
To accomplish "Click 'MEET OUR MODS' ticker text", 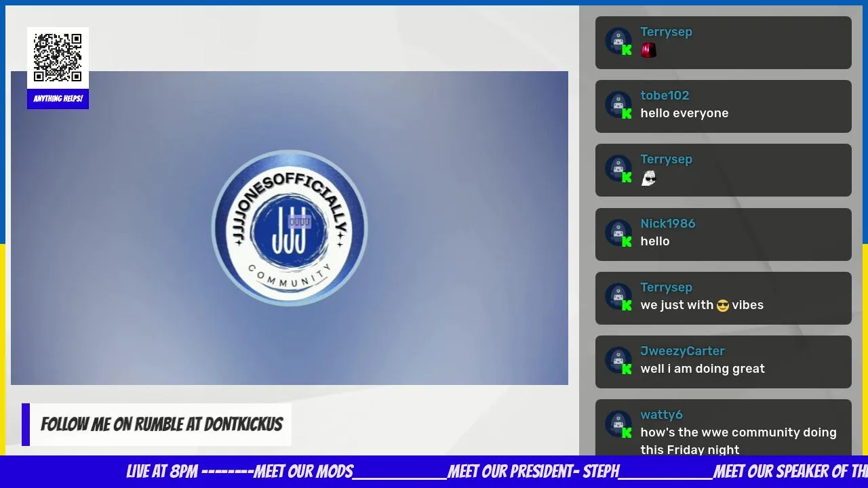I will coord(303,472).
